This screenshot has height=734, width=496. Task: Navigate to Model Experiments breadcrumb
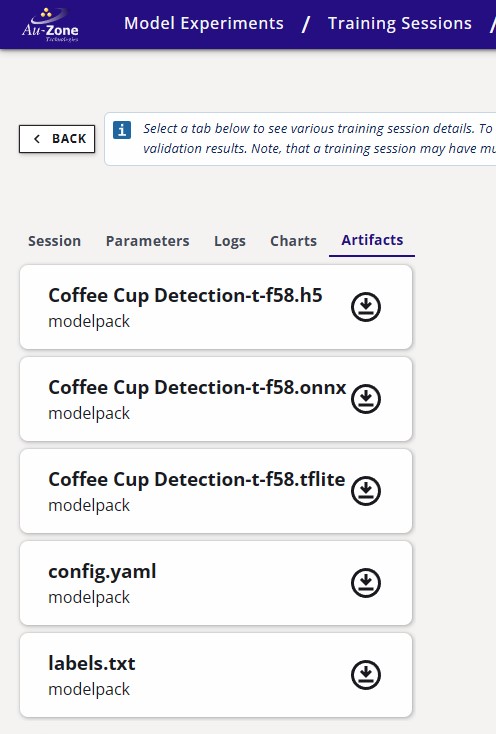click(x=204, y=23)
